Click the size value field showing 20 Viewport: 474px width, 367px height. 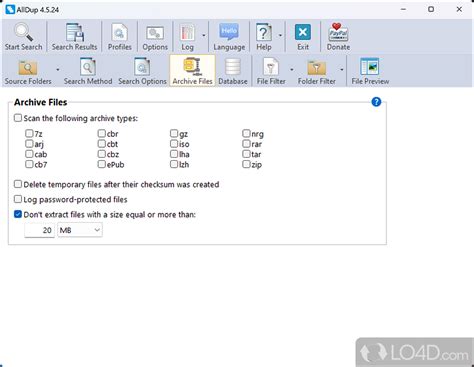[x=39, y=230]
